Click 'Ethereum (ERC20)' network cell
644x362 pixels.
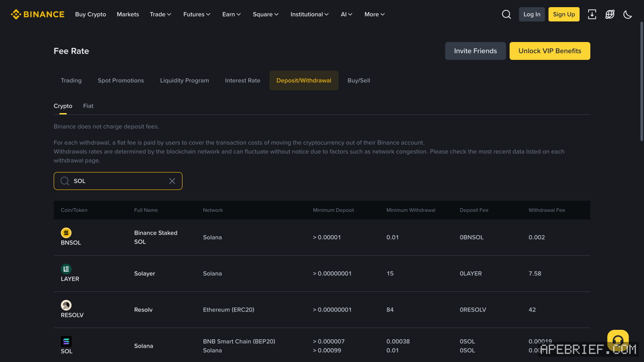229,310
